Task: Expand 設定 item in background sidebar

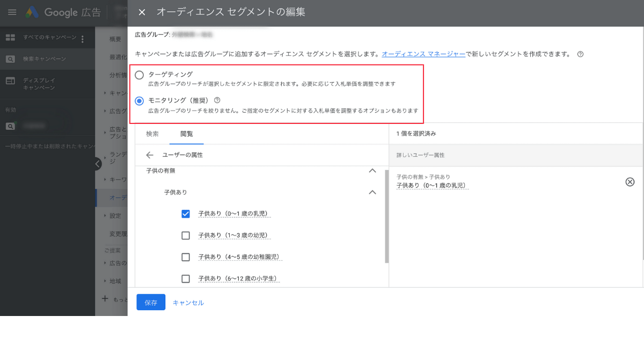Action: tap(105, 216)
